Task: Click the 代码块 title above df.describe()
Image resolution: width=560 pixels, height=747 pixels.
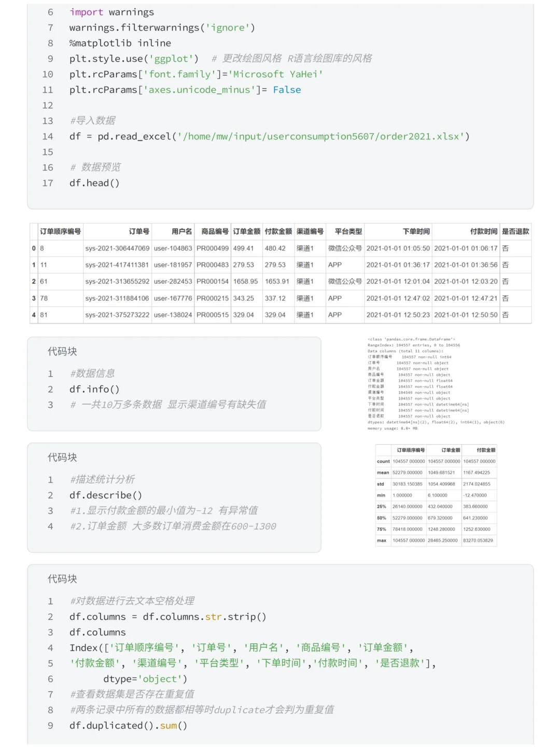Action: [x=62, y=458]
